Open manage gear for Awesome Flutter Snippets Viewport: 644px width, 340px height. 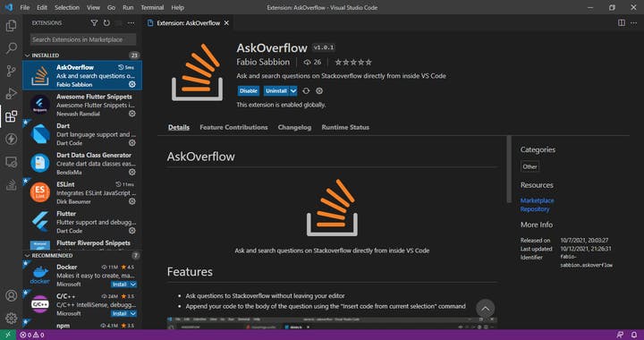[x=131, y=114]
